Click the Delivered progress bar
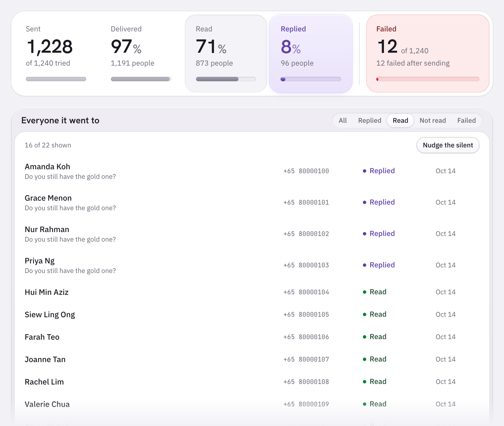The image size is (504, 426). [x=141, y=79]
